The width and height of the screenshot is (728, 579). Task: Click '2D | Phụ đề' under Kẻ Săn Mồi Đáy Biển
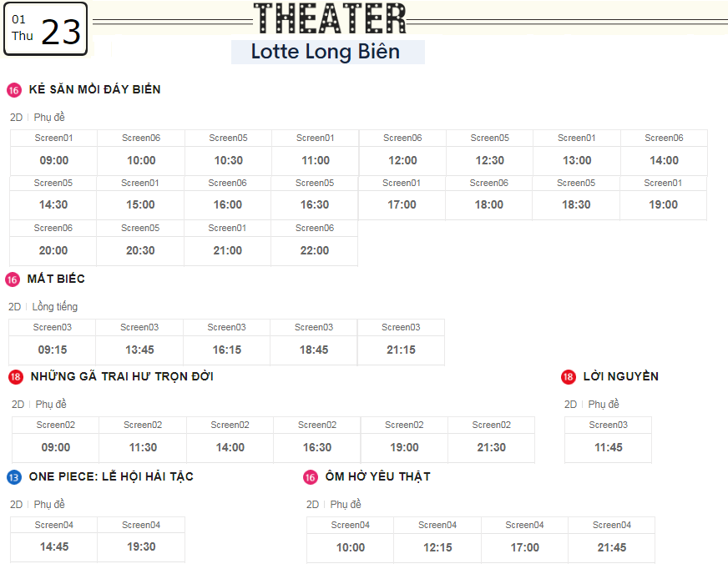tap(37, 118)
